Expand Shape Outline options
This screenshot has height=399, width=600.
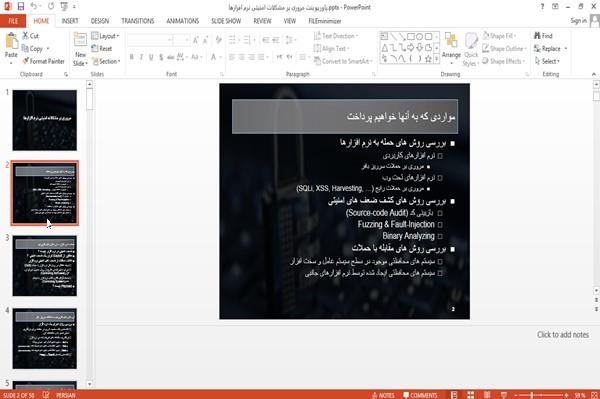pos(504,49)
